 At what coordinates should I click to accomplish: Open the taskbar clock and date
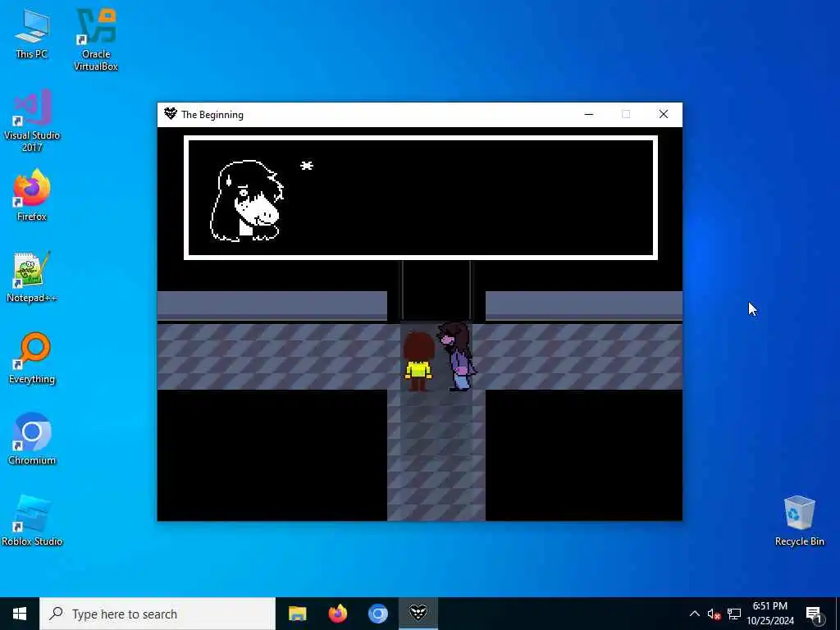pos(770,614)
